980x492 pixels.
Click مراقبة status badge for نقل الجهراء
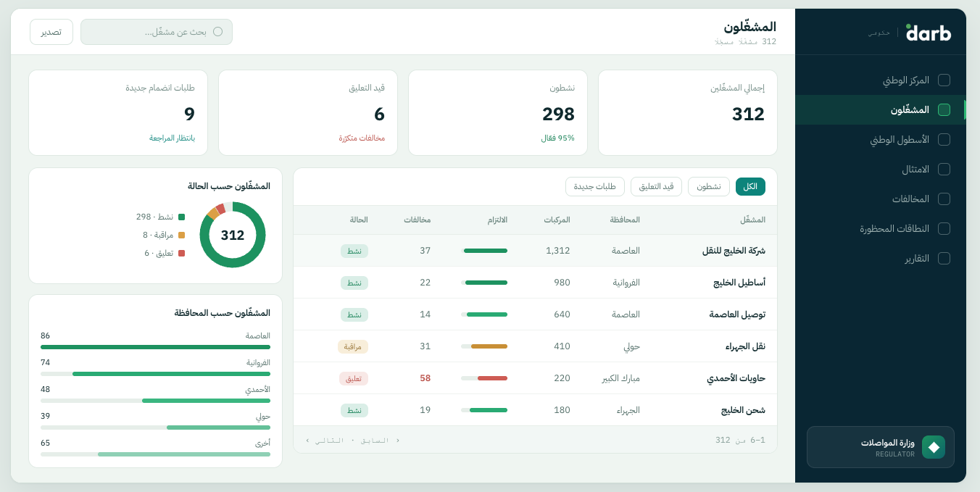[x=353, y=346]
